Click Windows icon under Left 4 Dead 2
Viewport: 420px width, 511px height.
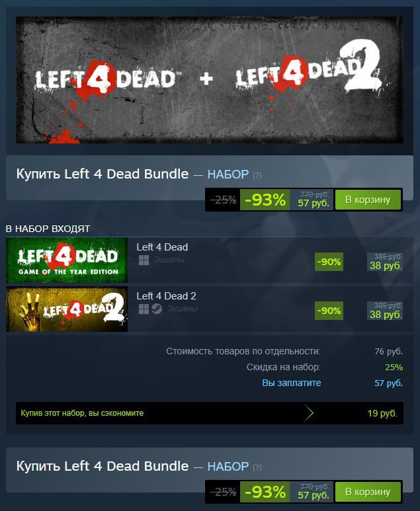coord(144,309)
